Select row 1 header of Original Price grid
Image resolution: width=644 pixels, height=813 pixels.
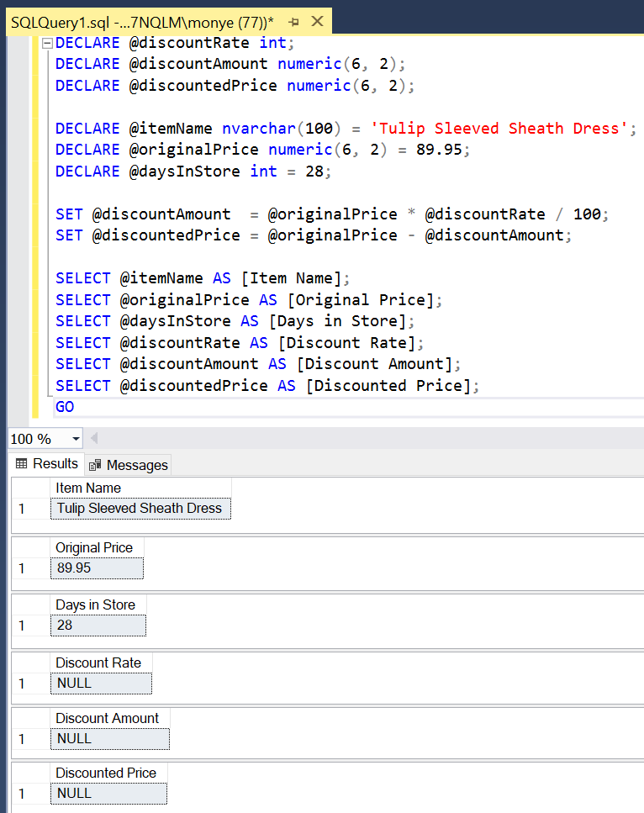(30, 568)
